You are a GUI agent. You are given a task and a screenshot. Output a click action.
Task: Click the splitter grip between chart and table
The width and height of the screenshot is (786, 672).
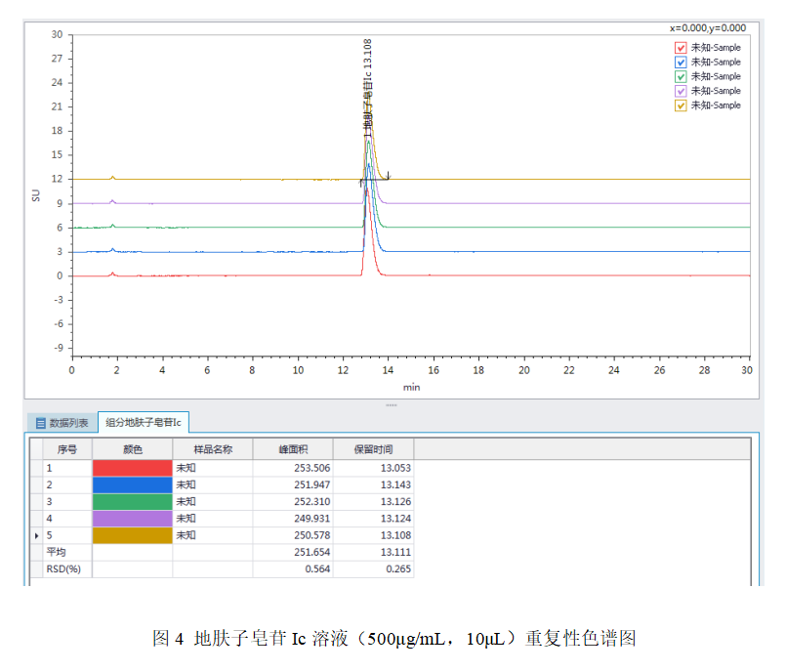coord(392,405)
